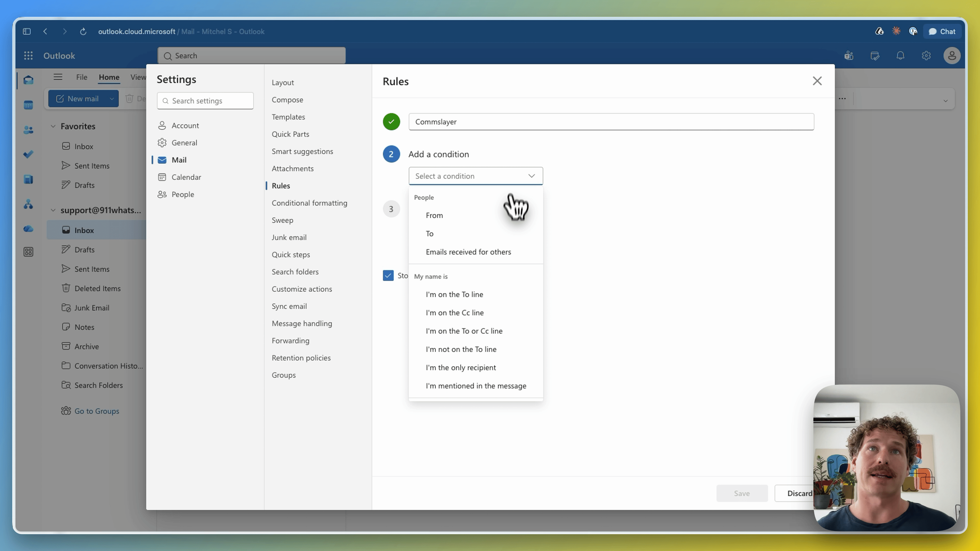Image resolution: width=980 pixels, height=551 pixels.
Task: Click the Save button
Action: click(x=742, y=493)
